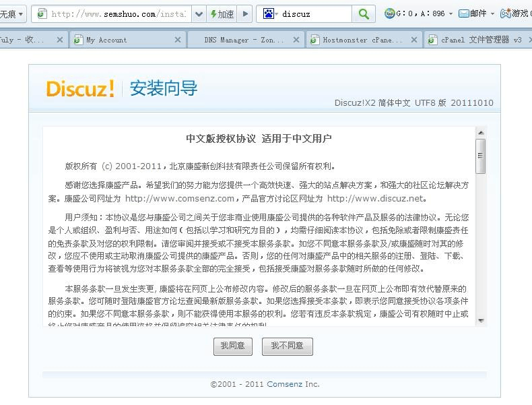Screen dimensions: 532x405
Task: Click the G:0, A:896 rank indicator icon
Action: [390, 13]
